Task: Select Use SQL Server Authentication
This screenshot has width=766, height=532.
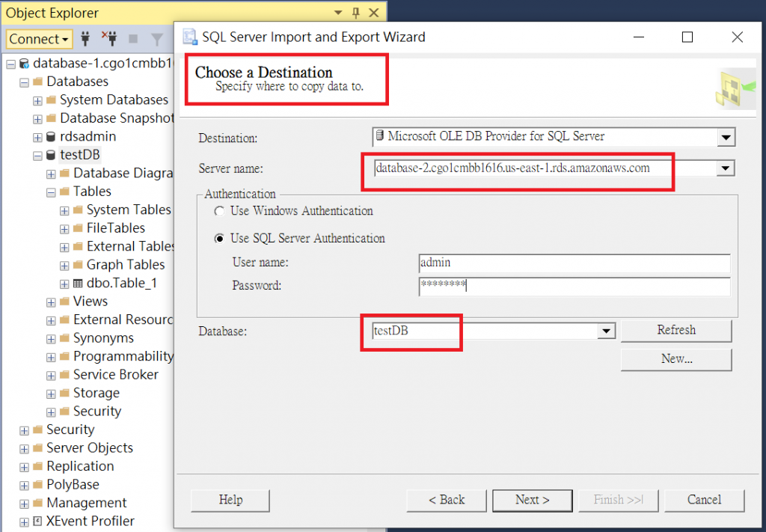Action: click(220, 239)
